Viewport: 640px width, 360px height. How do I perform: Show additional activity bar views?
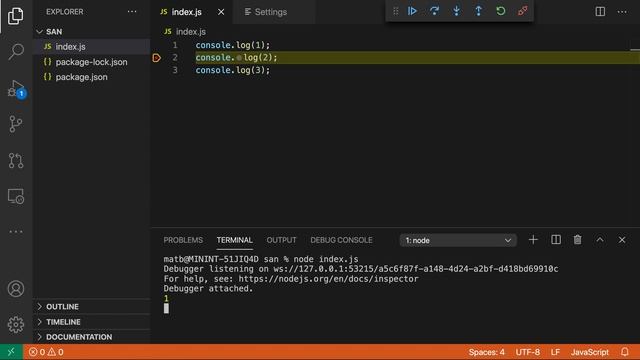[x=16, y=231]
